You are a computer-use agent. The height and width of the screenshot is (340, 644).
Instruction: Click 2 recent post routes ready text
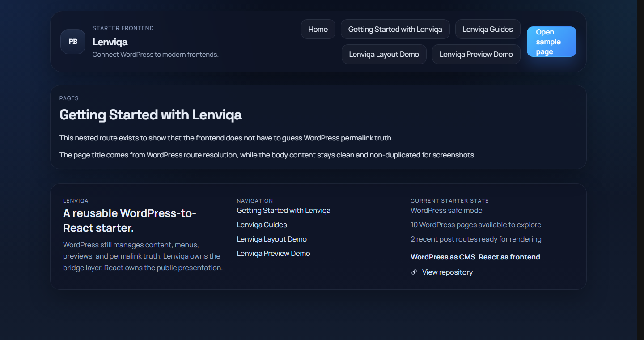click(x=476, y=239)
